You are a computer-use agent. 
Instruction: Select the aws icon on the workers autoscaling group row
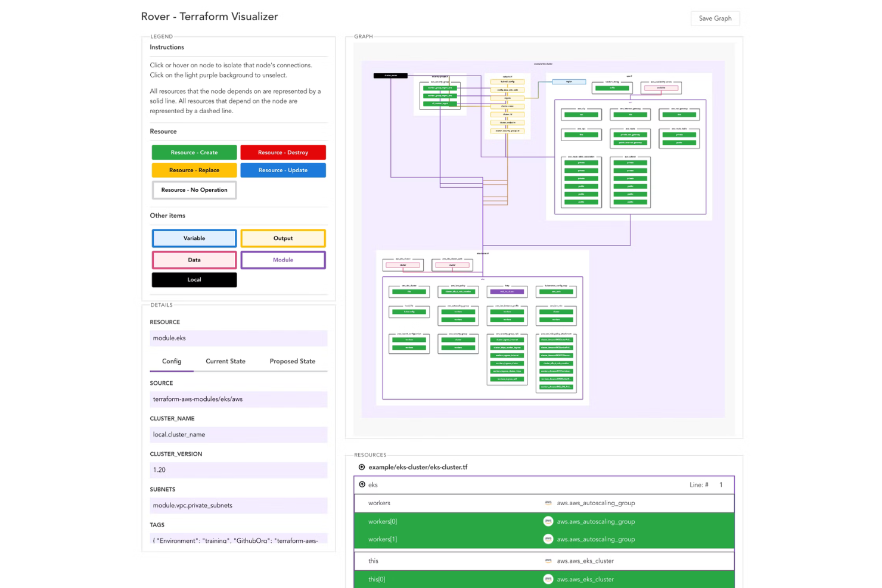[x=548, y=503]
